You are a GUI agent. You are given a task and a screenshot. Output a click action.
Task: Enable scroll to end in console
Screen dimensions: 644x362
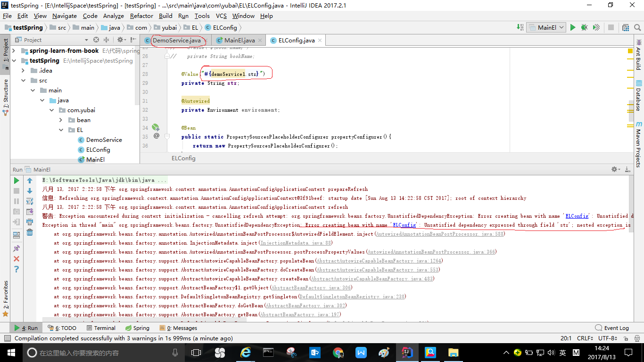[x=30, y=212]
